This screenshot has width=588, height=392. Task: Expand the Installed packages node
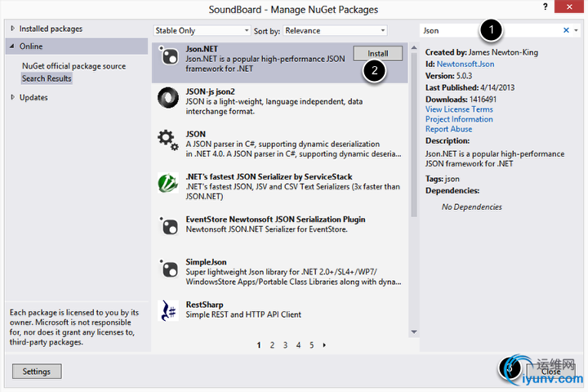13,29
